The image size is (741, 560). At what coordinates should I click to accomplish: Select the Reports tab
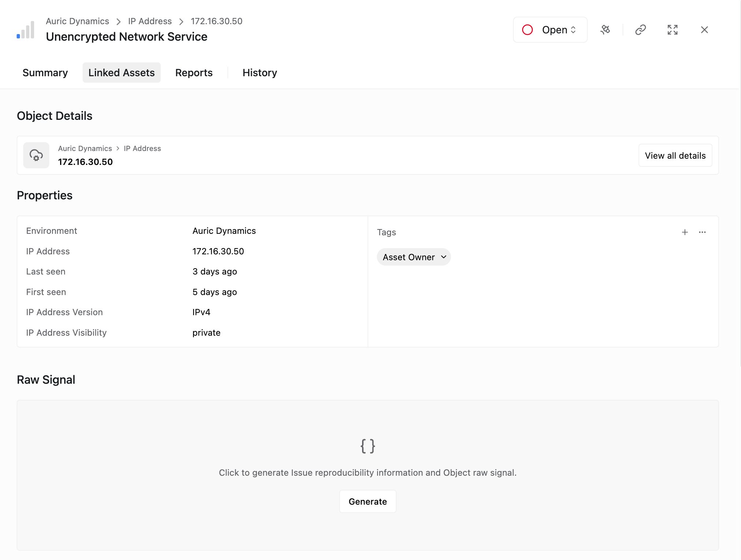194,73
